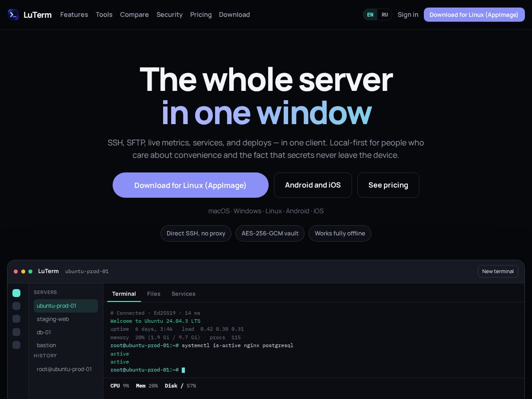Click the platform list "macOS · Windows · Linux · Android · iOS"
This screenshot has width=532, height=399.
pos(266,211)
